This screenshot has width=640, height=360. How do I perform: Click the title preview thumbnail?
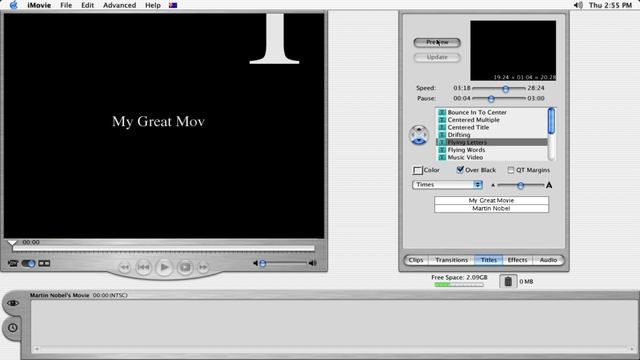point(513,51)
